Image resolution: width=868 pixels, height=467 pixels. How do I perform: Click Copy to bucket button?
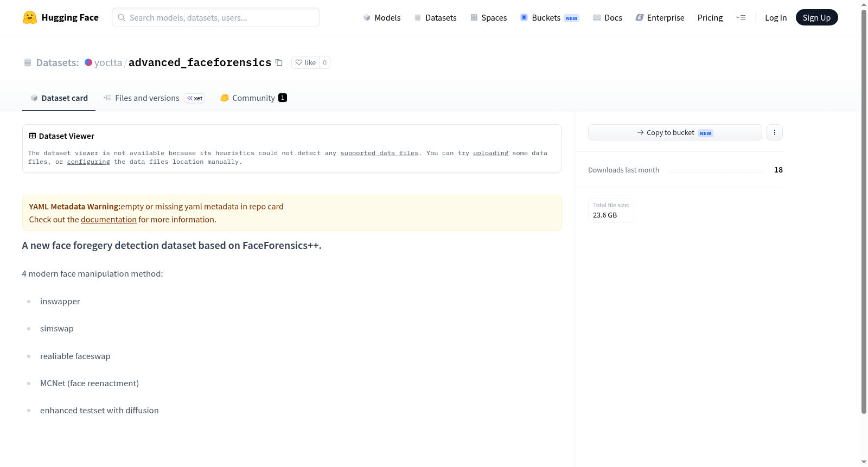coord(675,132)
